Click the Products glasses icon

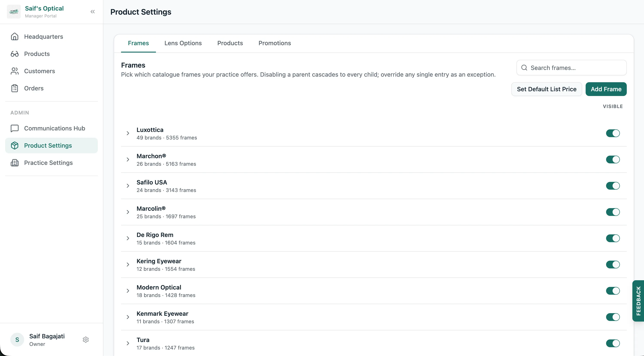coord(14,54)
